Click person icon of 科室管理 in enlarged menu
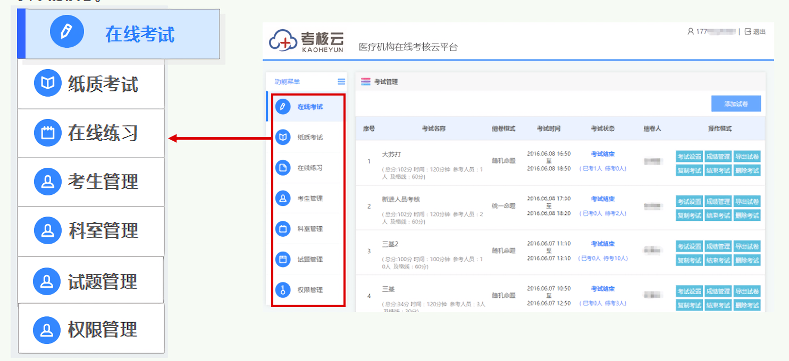 click(x=47, y=230)
